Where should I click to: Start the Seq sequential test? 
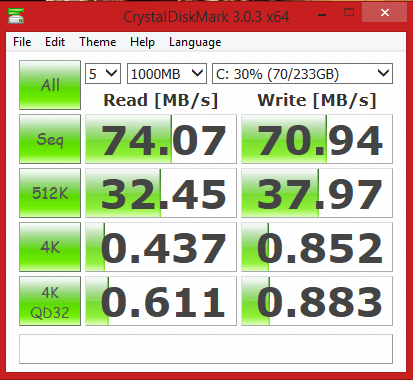pos(50,139)
